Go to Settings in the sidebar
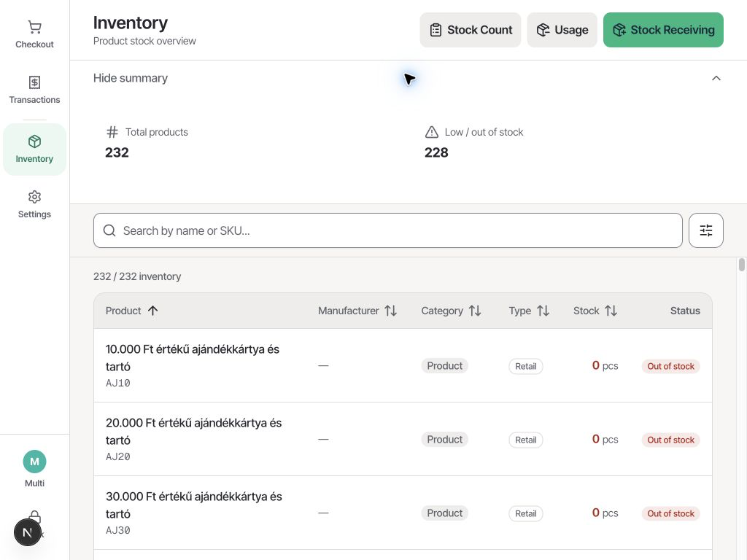747x560 pixels. coord(34,205)
